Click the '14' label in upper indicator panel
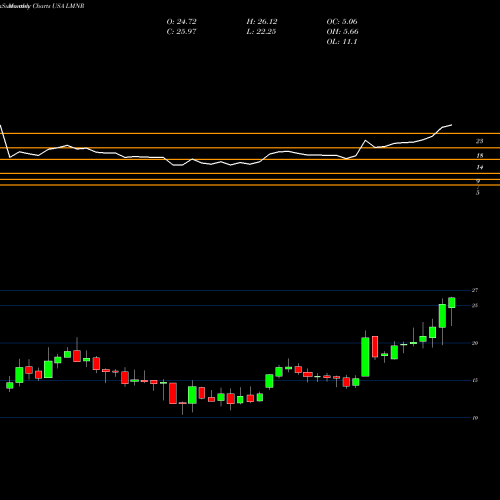Screen dimensions: 500x500 [x=479, y=167]
